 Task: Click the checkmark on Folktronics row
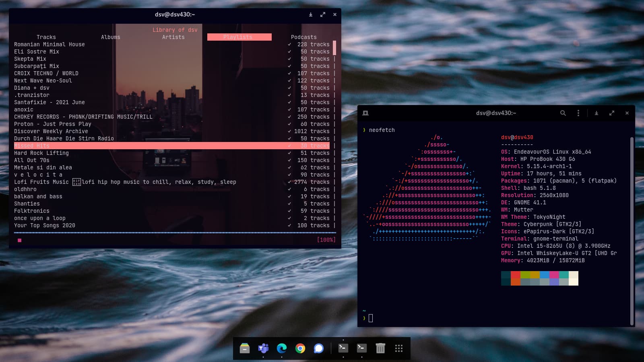coord(289,211)
